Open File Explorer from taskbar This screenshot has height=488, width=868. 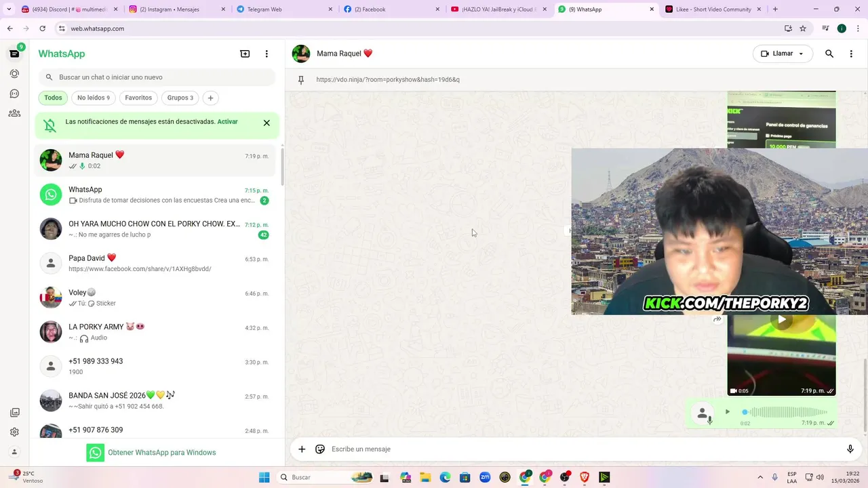point(425,477)
